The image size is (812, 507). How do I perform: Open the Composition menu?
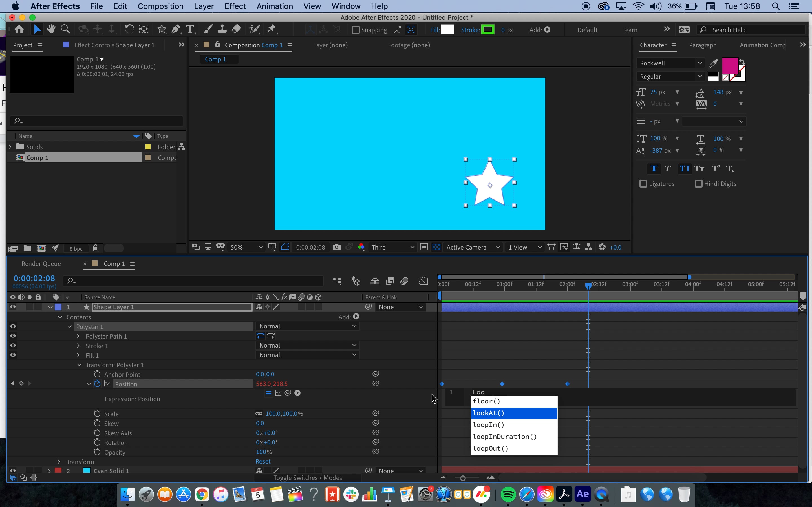161,6
